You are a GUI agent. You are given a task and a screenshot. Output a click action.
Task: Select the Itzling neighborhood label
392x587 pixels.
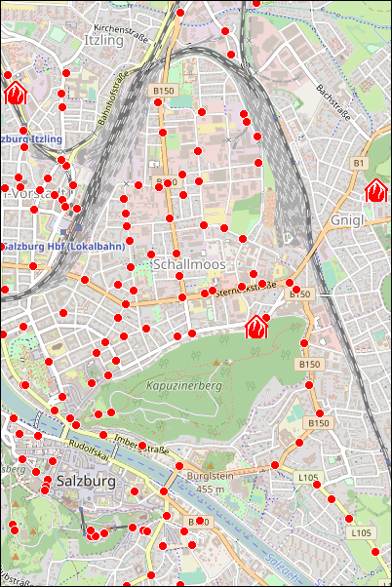(x=103, y=40)
